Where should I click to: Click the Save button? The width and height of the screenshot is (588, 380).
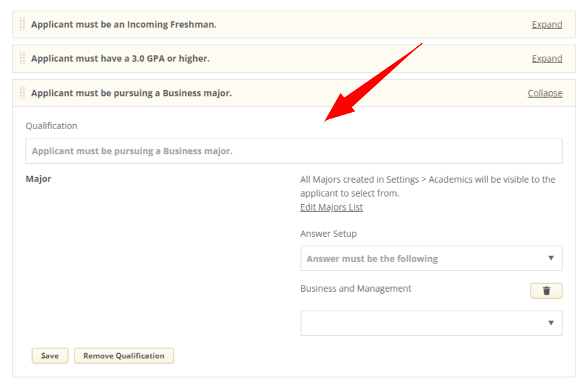point(49,355)
